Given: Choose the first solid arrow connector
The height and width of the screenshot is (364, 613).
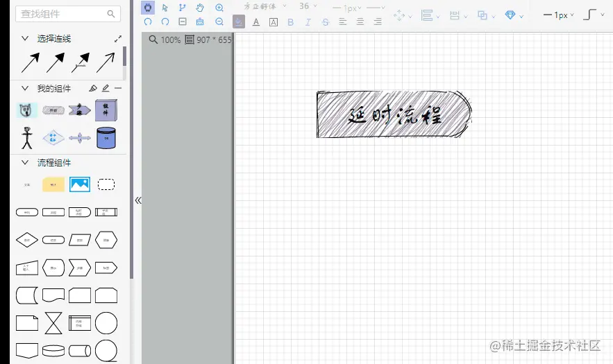Looking at the screenshot, I should 31,63.
